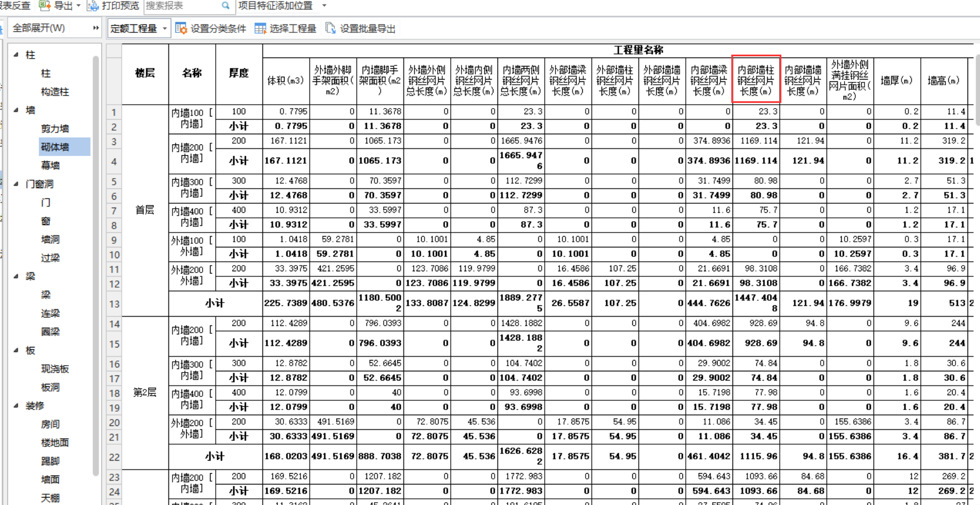Select 板洞 in the tree

(x=50, y=387)
